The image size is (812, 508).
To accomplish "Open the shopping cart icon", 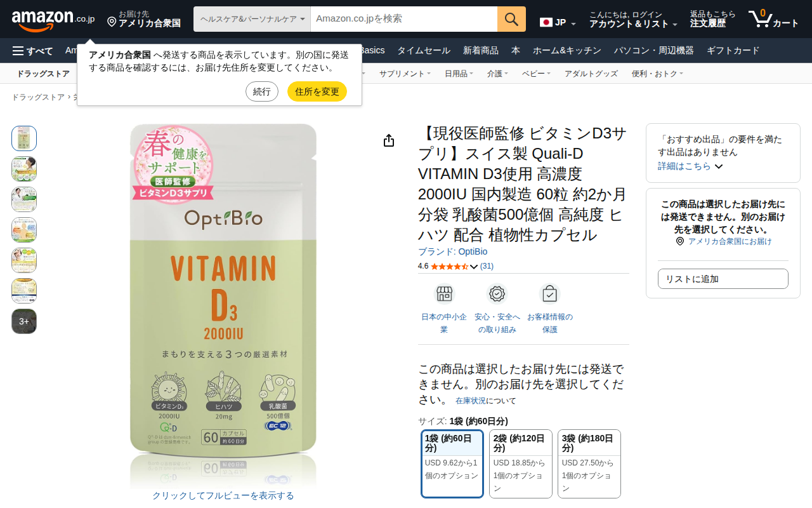I will click(759, 19).
